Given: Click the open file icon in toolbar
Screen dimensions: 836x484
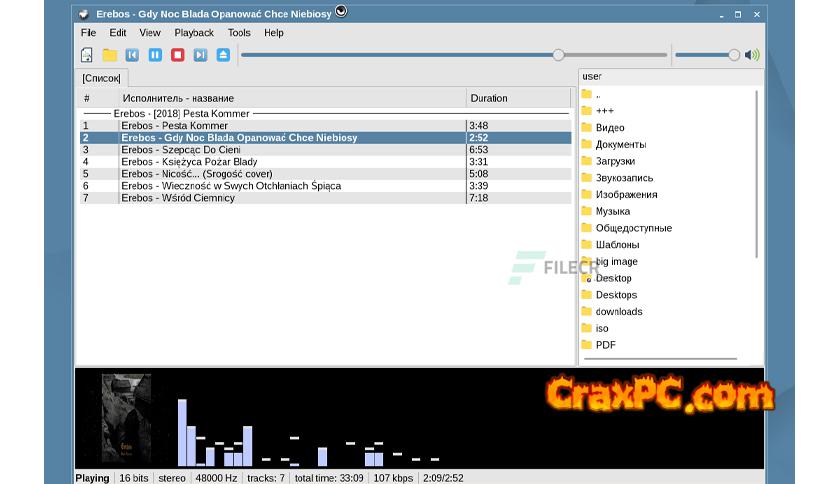Looking at the screenshot, I should 87,55.
